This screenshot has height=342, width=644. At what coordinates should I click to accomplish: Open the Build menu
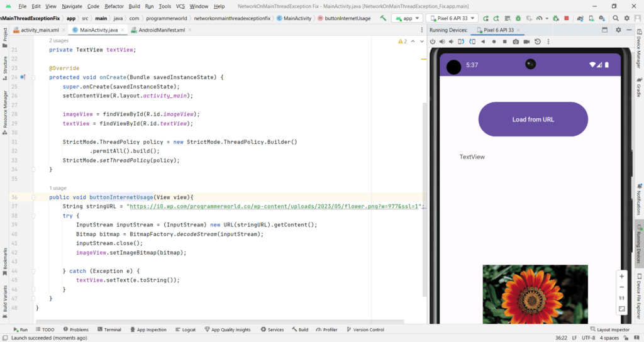[135, 6]
